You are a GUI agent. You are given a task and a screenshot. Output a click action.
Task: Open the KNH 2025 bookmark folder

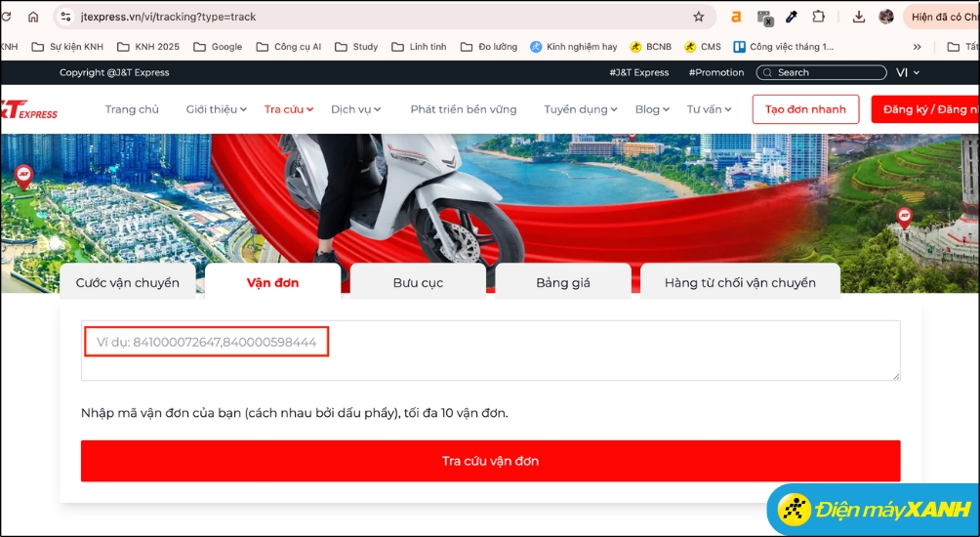pos(148,47)
